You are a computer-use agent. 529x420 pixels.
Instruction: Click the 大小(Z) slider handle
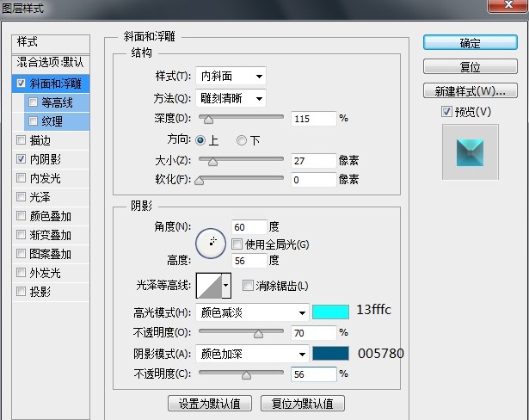click(x=212, y=162)
